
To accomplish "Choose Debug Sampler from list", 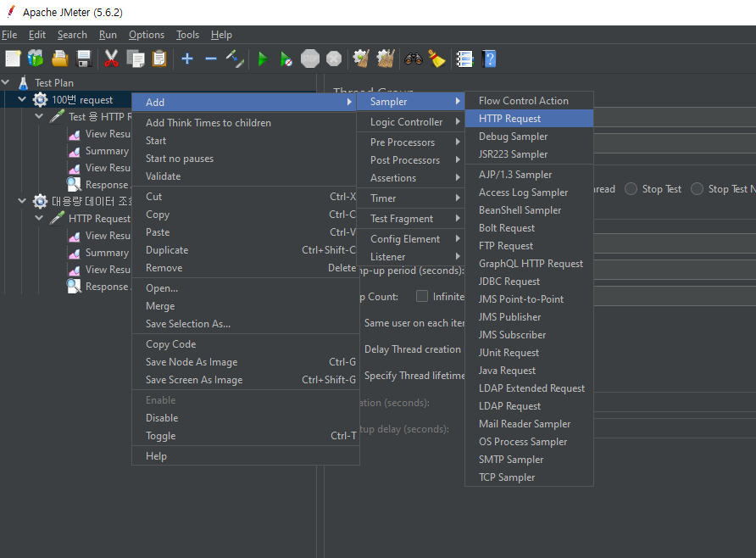I will tap(529, 137).
